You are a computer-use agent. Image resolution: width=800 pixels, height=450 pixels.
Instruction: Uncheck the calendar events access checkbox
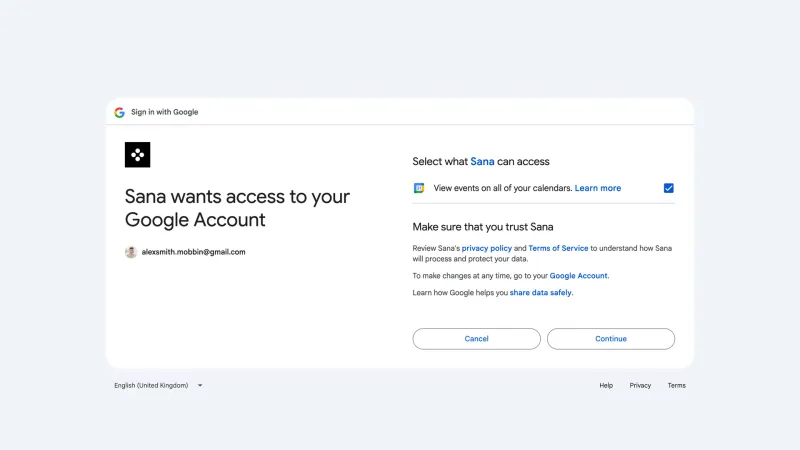(668, 188)
